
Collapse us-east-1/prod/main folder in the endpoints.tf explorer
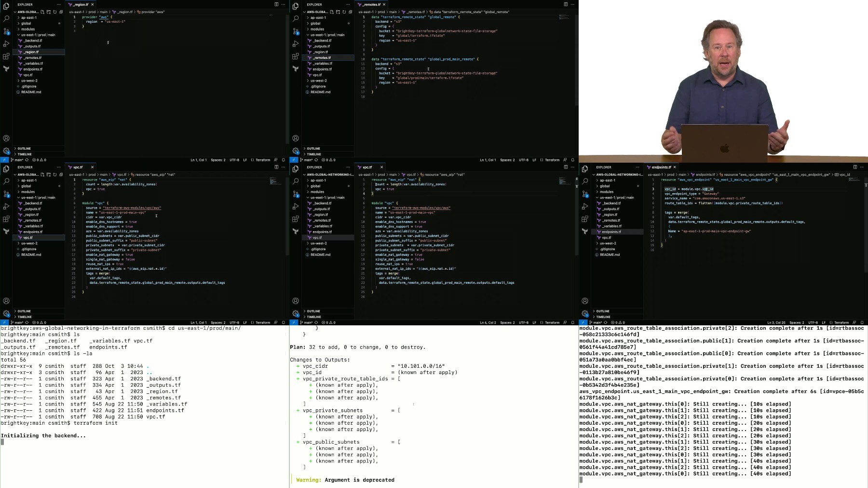[617, 197]
